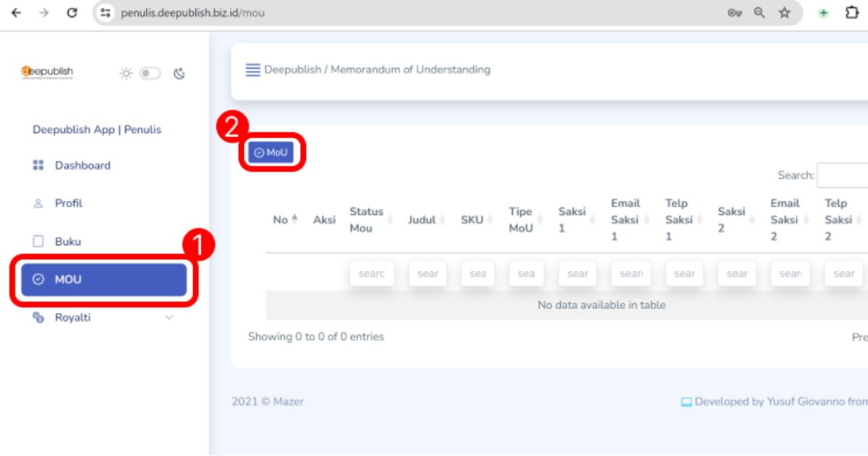The width and height of the screenshot is (868, 456).
Task: Sort table by No column
Action: tap(286, 220)
